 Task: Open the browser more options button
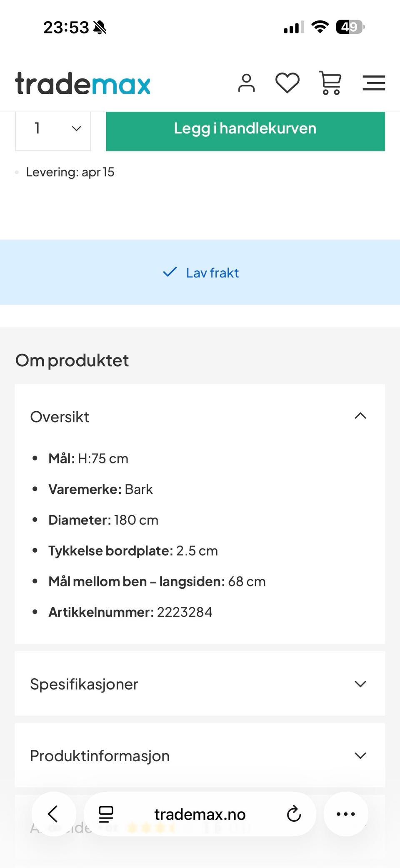coord(345,814)
